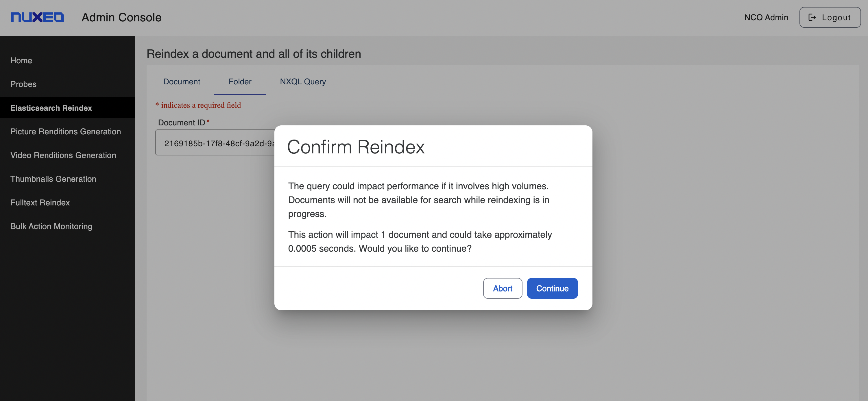868x401 pixels.
Task: Open Bulk Action Monitoring
Action: pos(51,226)
